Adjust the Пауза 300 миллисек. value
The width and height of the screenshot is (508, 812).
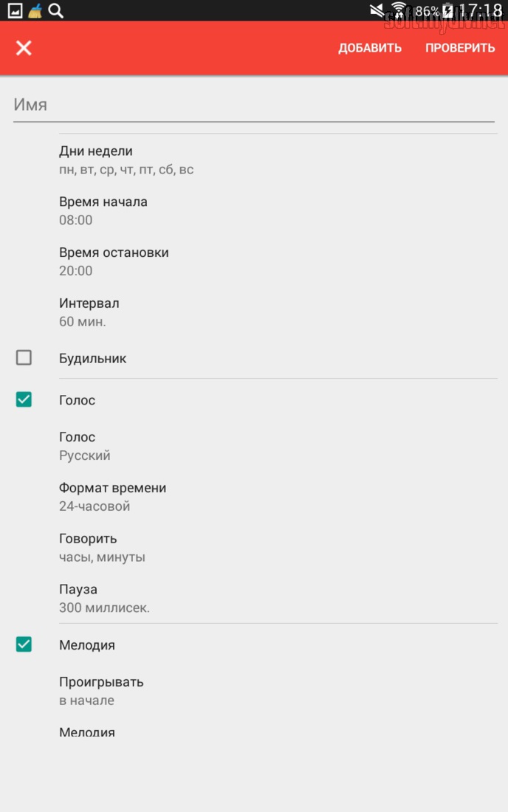pos(254,598)
